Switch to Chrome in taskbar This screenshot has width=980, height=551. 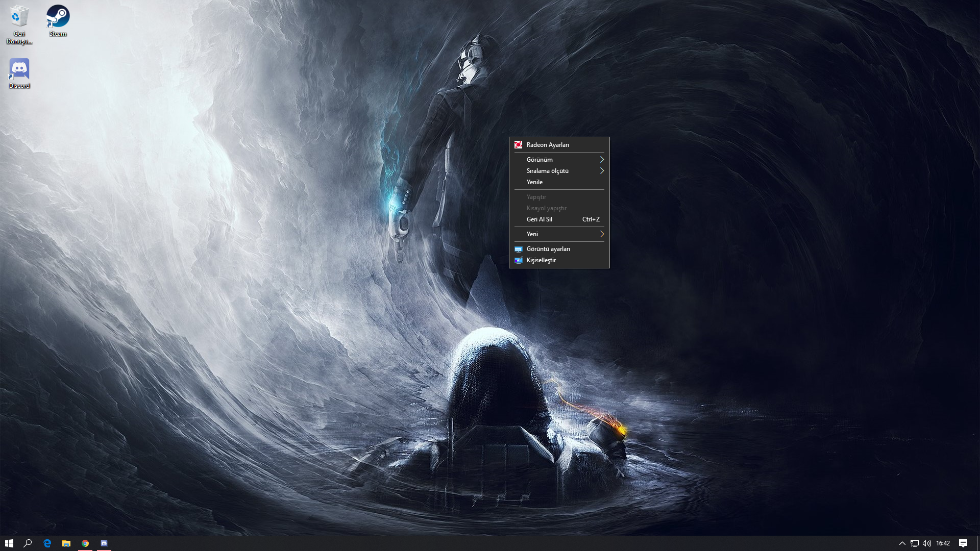pyautogui.click(x=85, y=543)
